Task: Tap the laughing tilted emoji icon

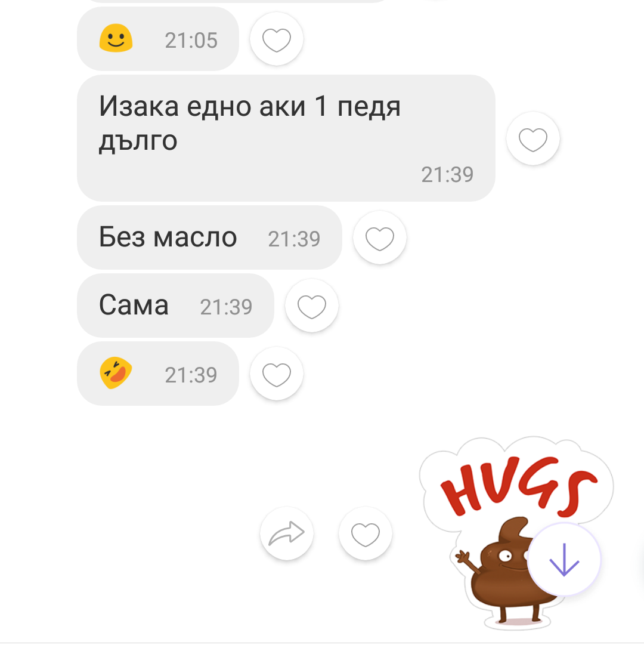Action: click(x=116, y=372)
